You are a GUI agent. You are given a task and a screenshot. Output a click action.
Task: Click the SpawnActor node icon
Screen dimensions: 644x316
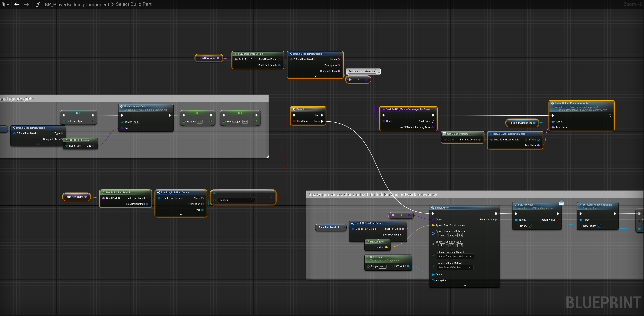[432, 208]
